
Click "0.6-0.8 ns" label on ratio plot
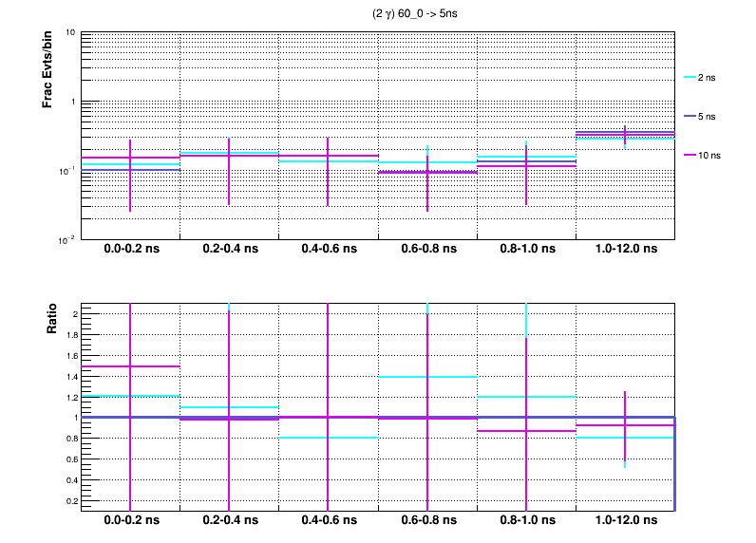pyautogui.click(x=426, y=520)
